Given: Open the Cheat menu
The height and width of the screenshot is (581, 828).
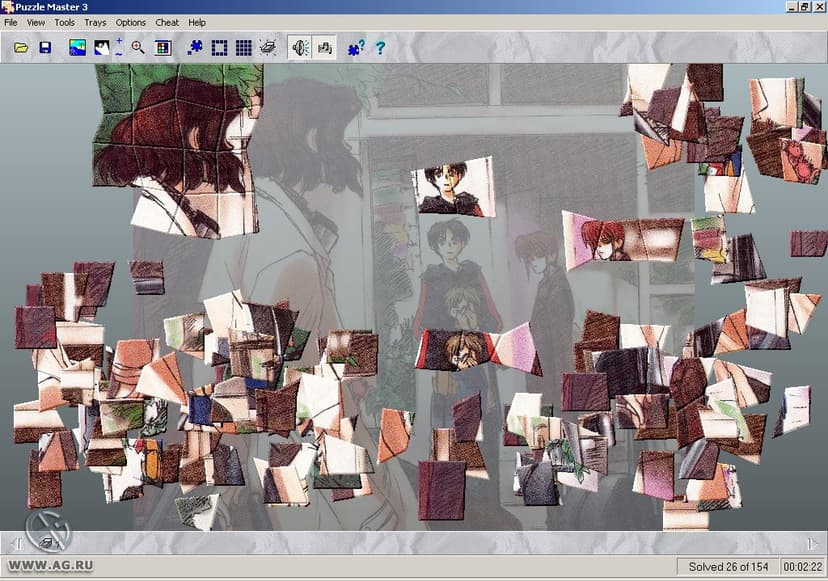Looking at the screenshot, I should coord(167,23).
